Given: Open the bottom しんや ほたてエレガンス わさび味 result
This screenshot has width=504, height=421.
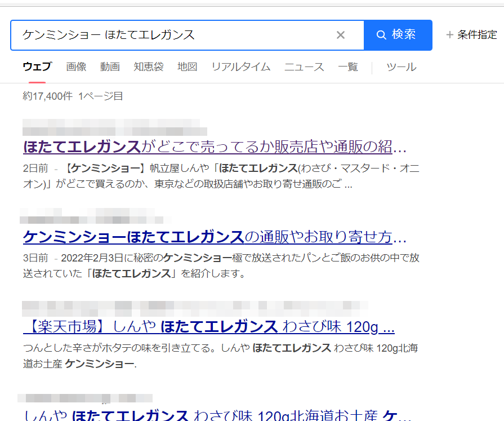Looking at the screenshot, I should pos(214,416).
